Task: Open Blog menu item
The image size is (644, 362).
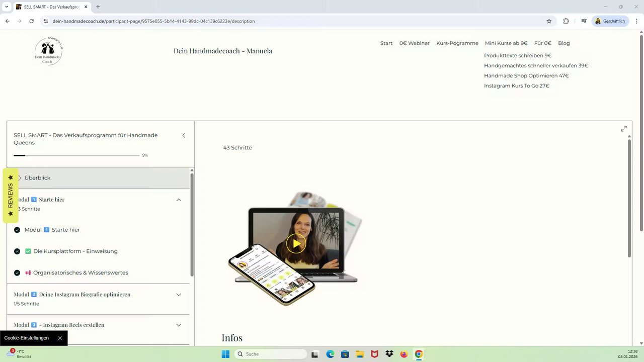Action: (564, 43)
